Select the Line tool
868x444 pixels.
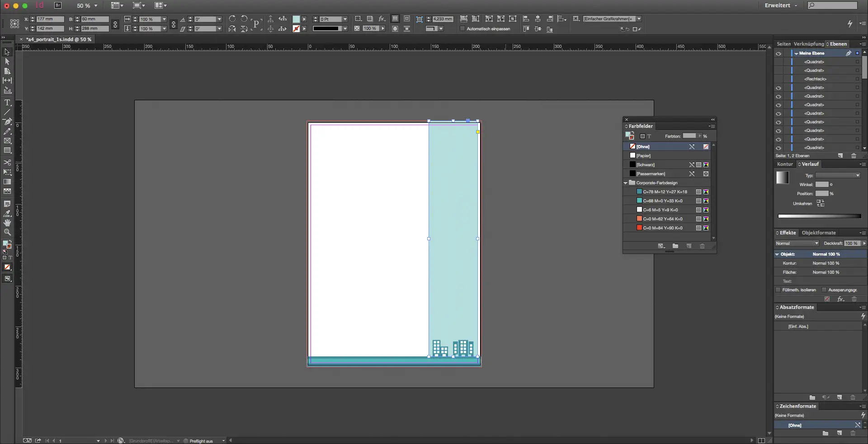pos(7,112)
